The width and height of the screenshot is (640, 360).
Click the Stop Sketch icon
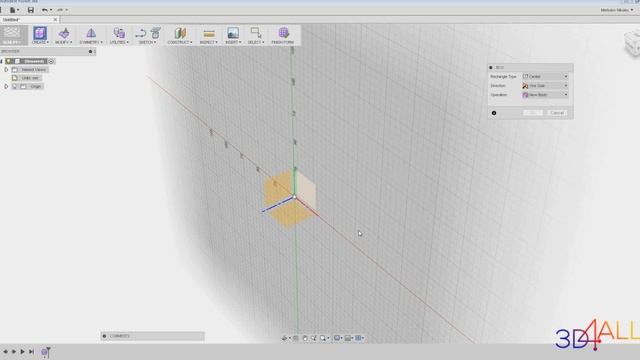pos(156,33)
